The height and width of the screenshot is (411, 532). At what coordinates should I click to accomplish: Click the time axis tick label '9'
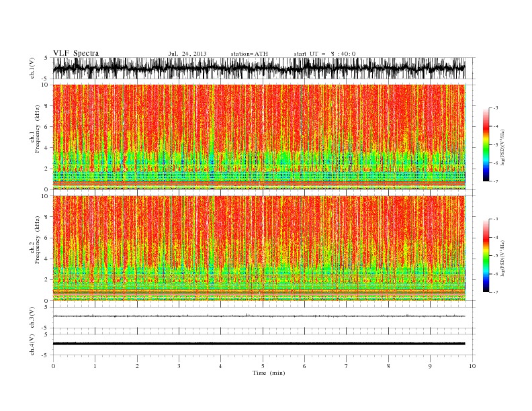pyautogui.click(x=430, y=366)
